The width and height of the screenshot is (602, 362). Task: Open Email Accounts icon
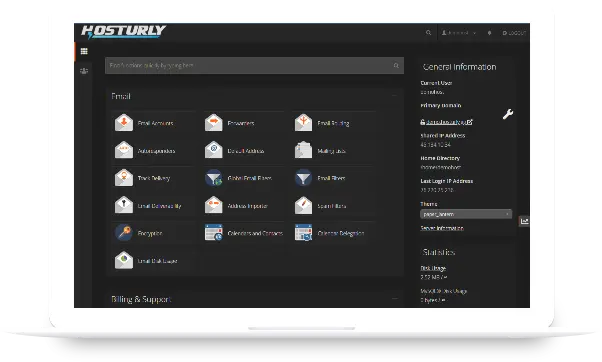[124, 123]
